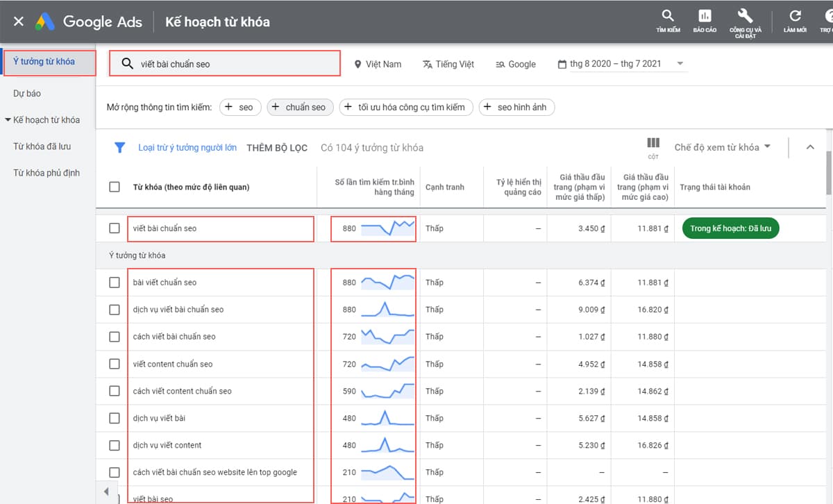This screenshot has height=504, width=833.
Task: Open the Cột columns settings icon
Action: pyautogui.click(x=653, y=146)
